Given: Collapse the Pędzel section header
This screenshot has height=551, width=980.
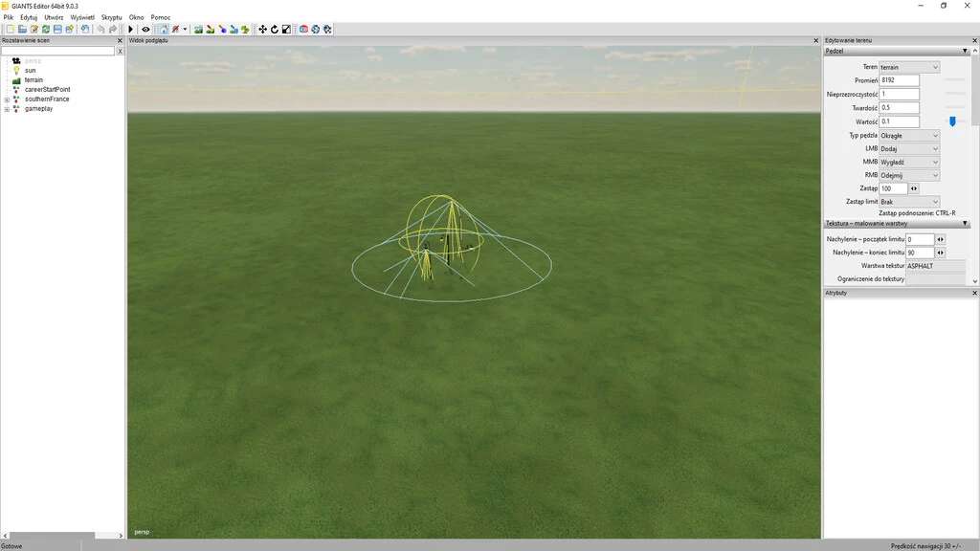Looking at the screenshot, I should pos(965,51).
